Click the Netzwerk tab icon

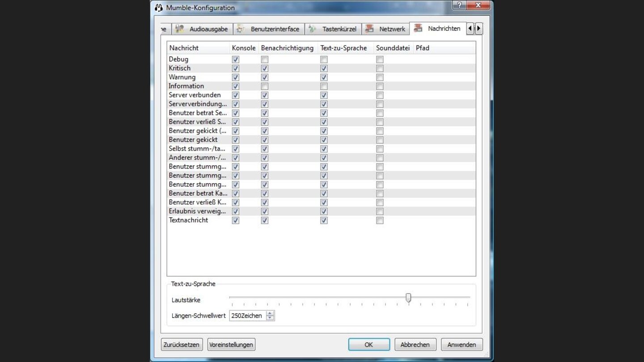(x=369, y=29)
